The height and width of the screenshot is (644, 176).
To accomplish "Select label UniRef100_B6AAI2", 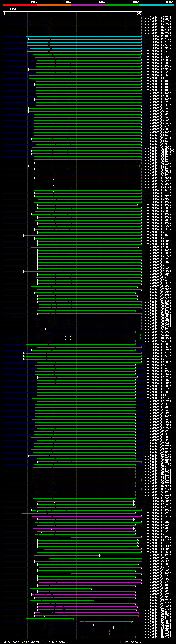I will tap(158, 314).
